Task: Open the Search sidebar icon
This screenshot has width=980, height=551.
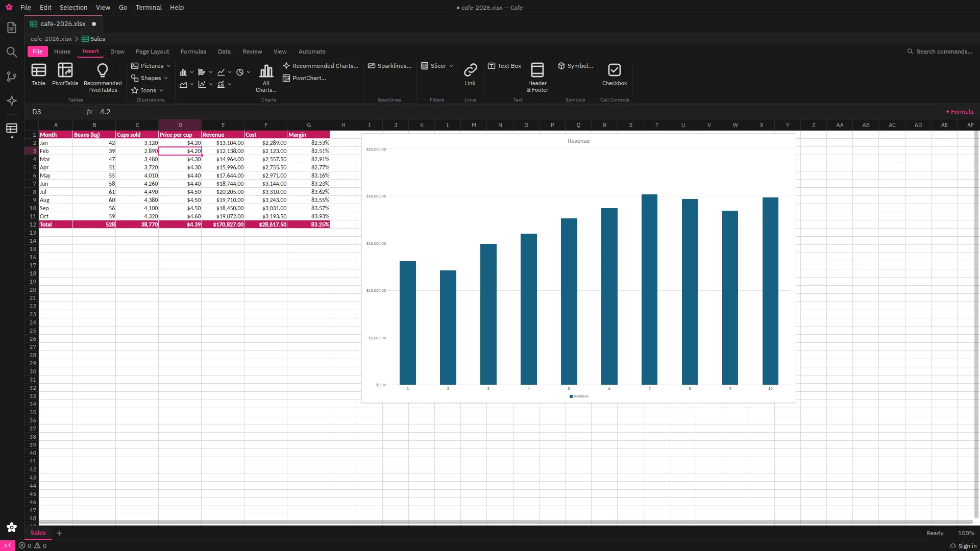Action: (12, 52)
